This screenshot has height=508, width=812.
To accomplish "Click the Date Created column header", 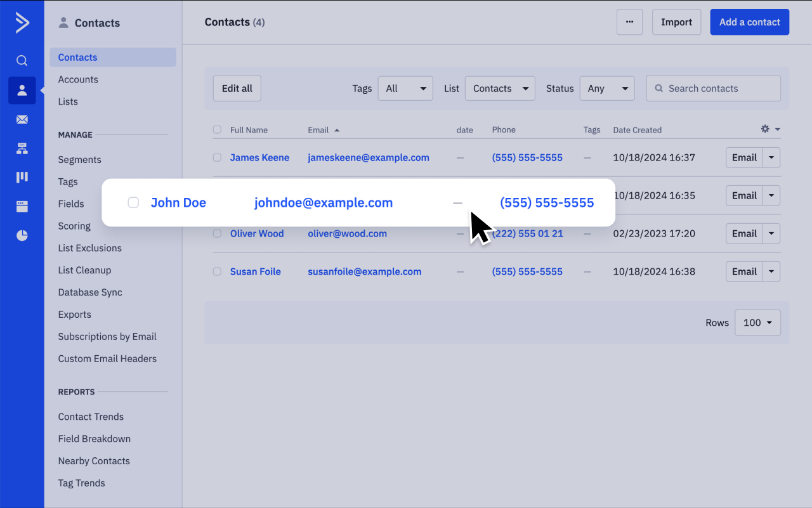I will pyautogui.click(x=637, y=130).
